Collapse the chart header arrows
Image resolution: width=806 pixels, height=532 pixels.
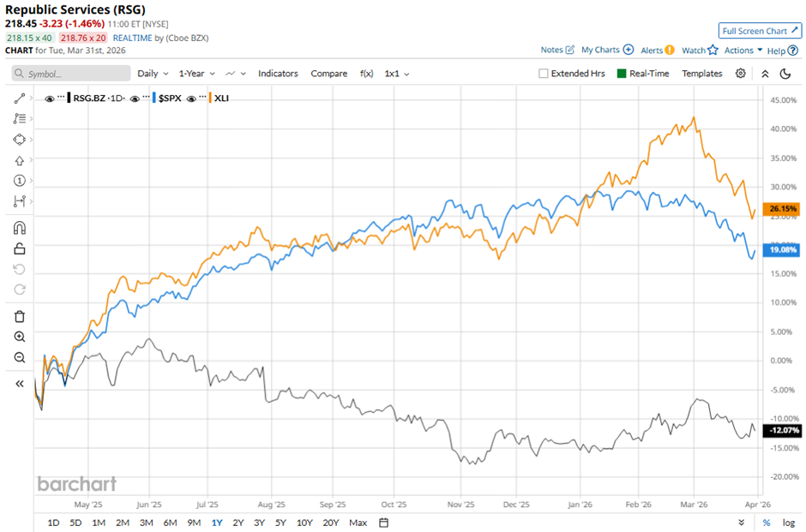[x=765, y=74]
